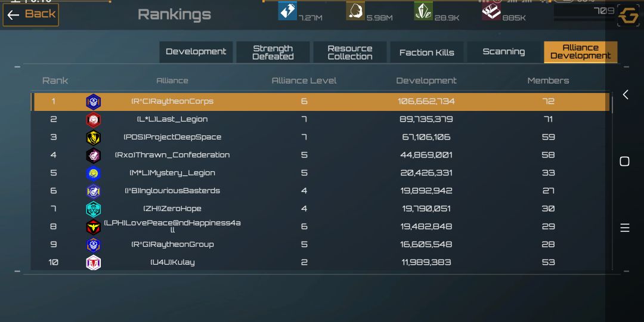Tap the Android home square button

625,162
